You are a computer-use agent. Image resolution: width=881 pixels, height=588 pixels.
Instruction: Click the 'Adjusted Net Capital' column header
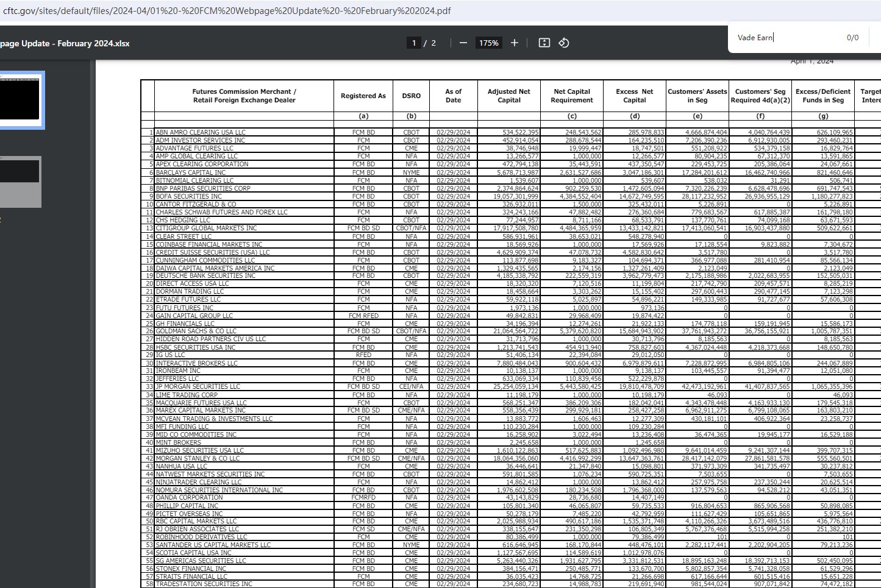click(x=509, y=96)
